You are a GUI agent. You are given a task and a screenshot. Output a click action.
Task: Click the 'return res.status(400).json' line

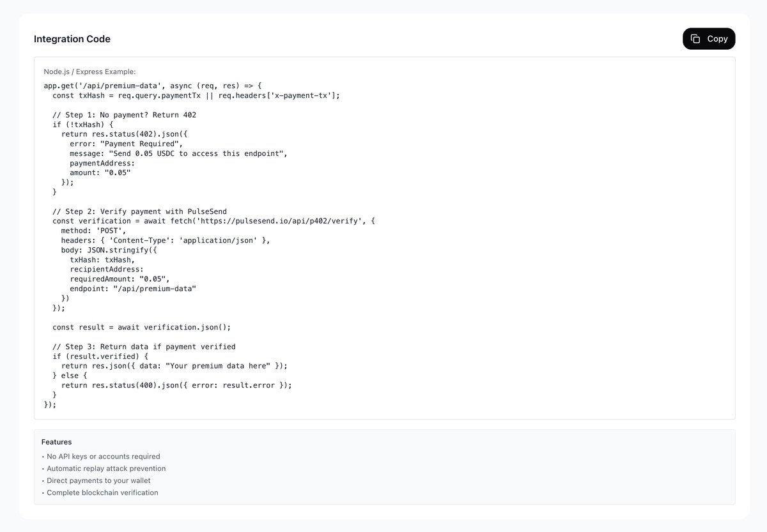coord(176,385)
